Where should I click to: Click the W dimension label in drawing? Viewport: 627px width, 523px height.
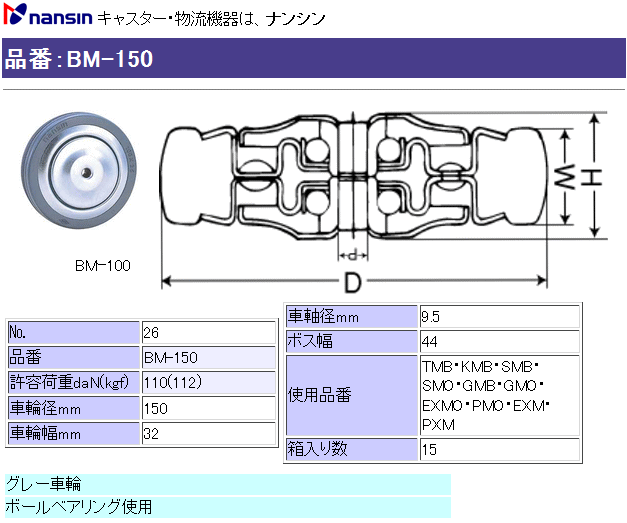click(x=564, y=178)
